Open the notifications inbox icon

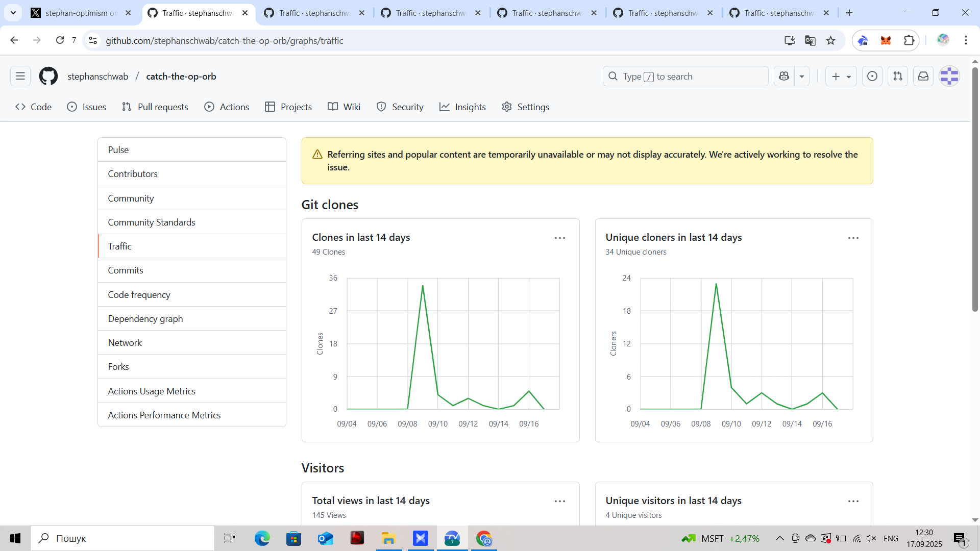pyautogui.click(x=923, y=77)
